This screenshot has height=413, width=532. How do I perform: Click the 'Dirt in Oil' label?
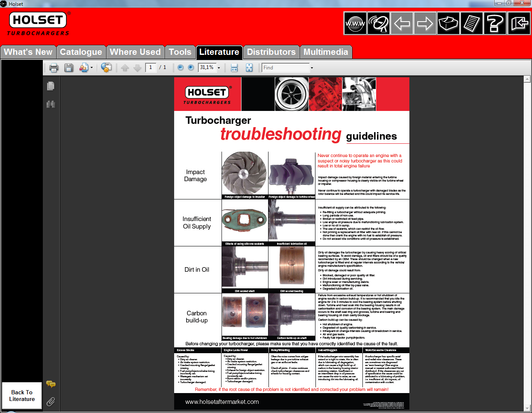(x=197, y=270)
